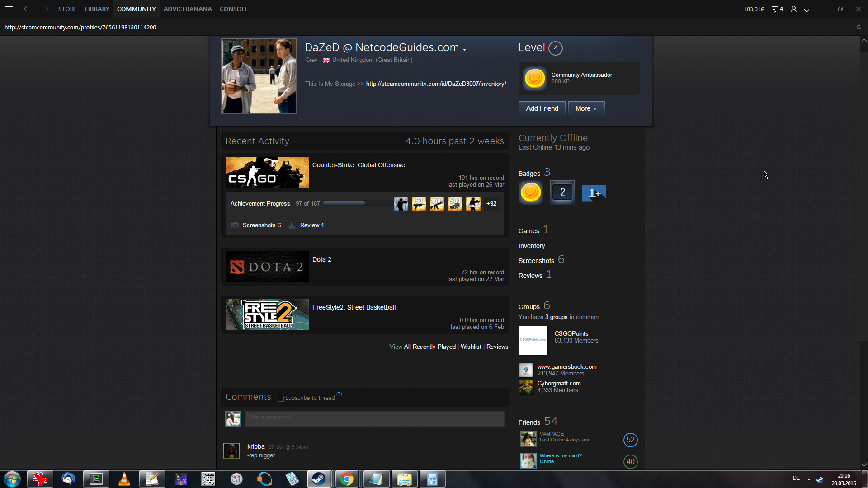The width and height of the screenshot is (868, 488).
Task: Open the downloads arrow icon
Action: [807, 9]
